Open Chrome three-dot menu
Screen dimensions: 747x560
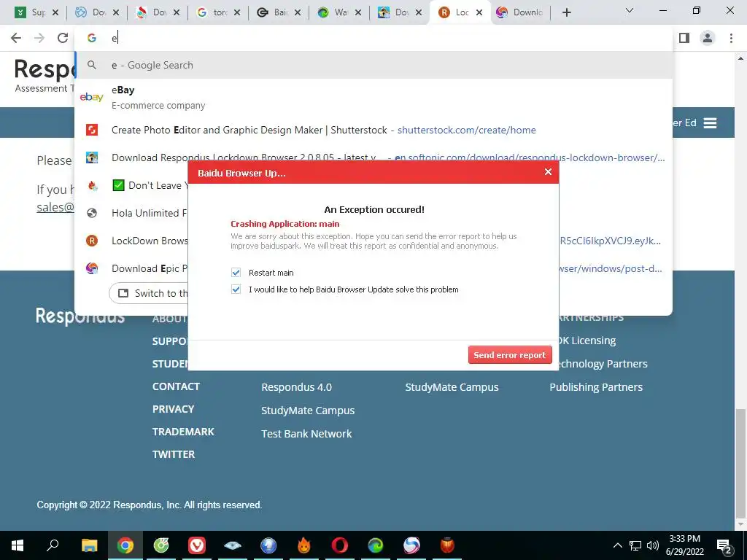[731, 38]
